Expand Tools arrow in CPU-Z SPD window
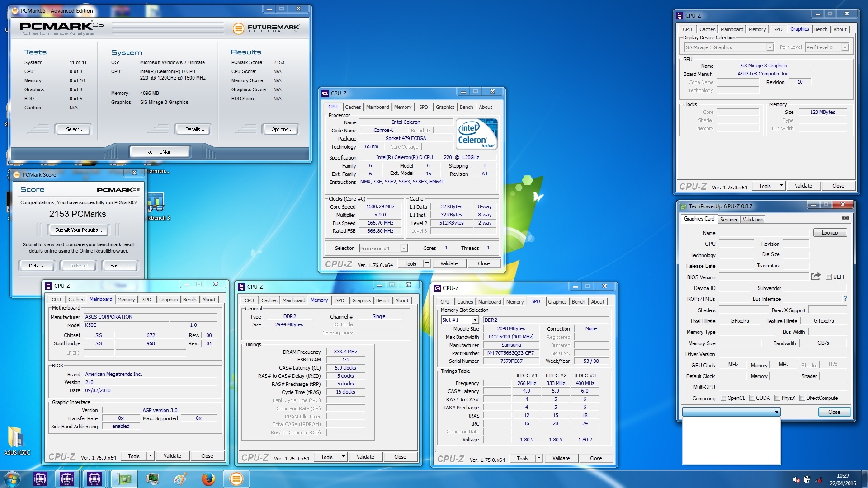The image size is (868, 488). pos(539,458)
